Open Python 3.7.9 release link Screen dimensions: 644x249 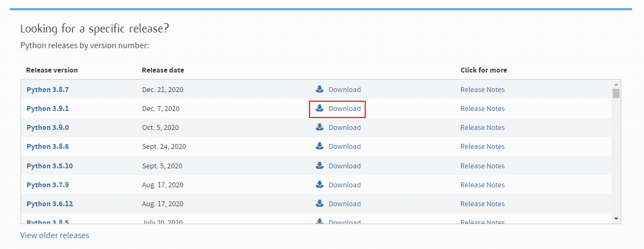[x=48, y=185]
